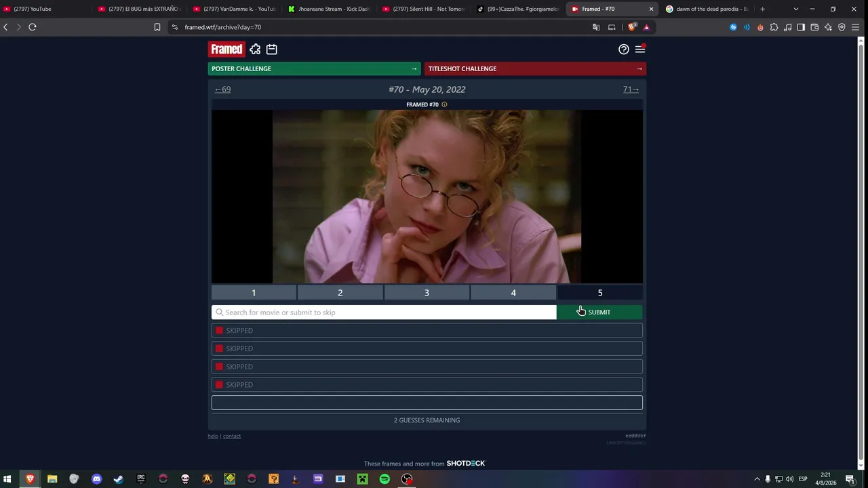Open Epic Games Launcher in taskbar

coord(141,479)
